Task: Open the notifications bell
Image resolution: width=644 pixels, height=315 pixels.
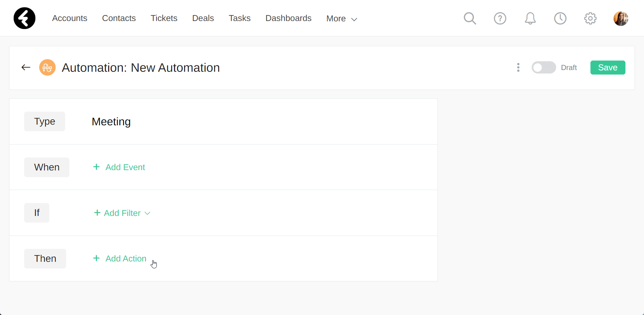Action: 530,18
